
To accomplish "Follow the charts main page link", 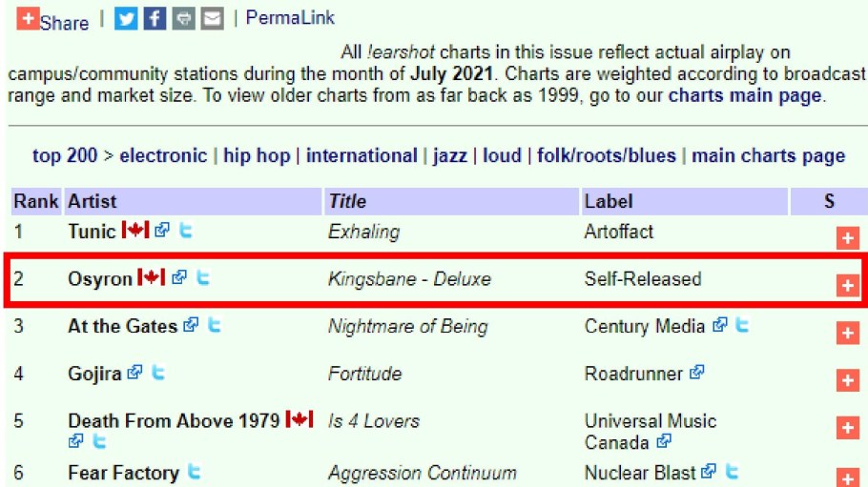I will click(x=744, y=95).
